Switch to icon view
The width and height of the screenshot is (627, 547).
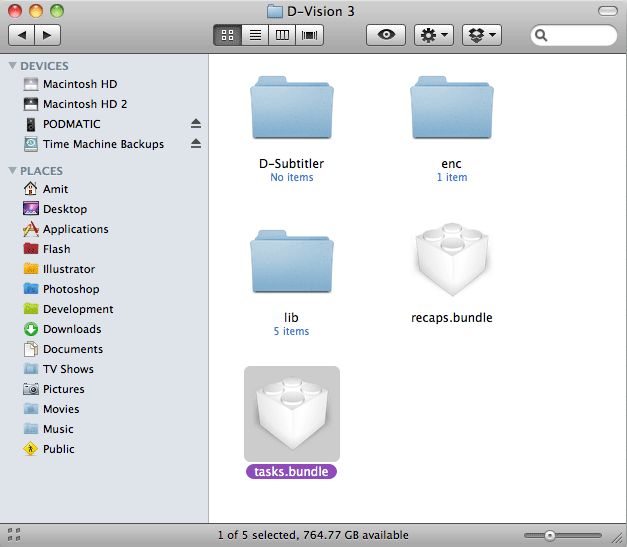(x=228, y=35)
